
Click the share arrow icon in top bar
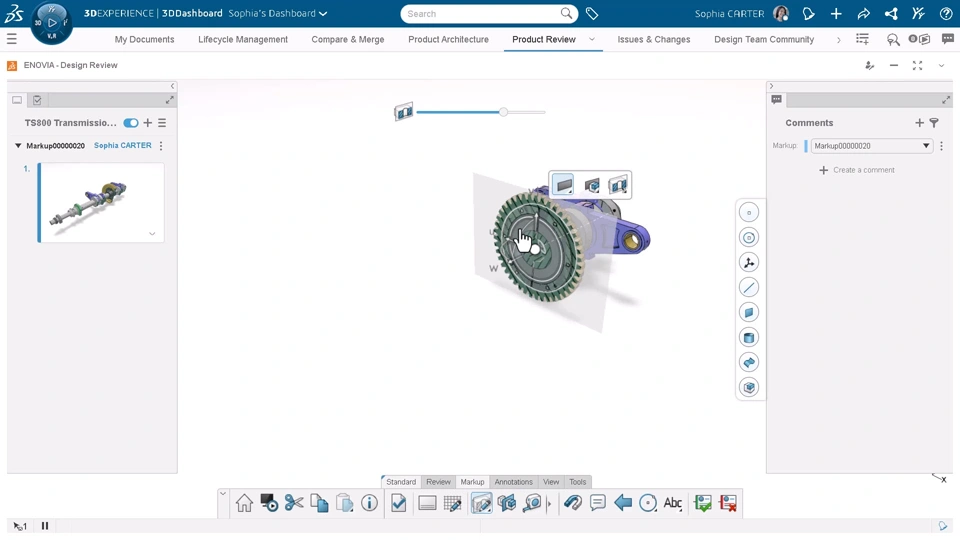pos(863,13)
